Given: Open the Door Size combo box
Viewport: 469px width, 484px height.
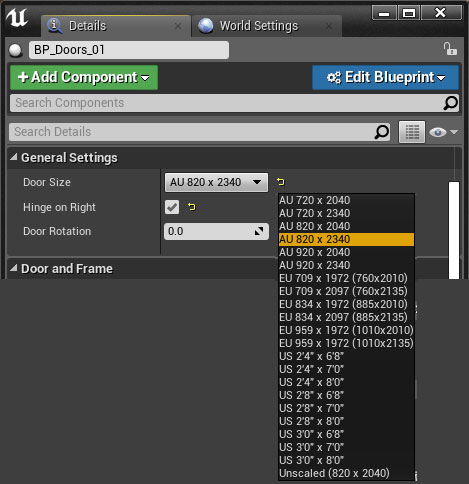Looking at the screenshot, I should point(216,182).
